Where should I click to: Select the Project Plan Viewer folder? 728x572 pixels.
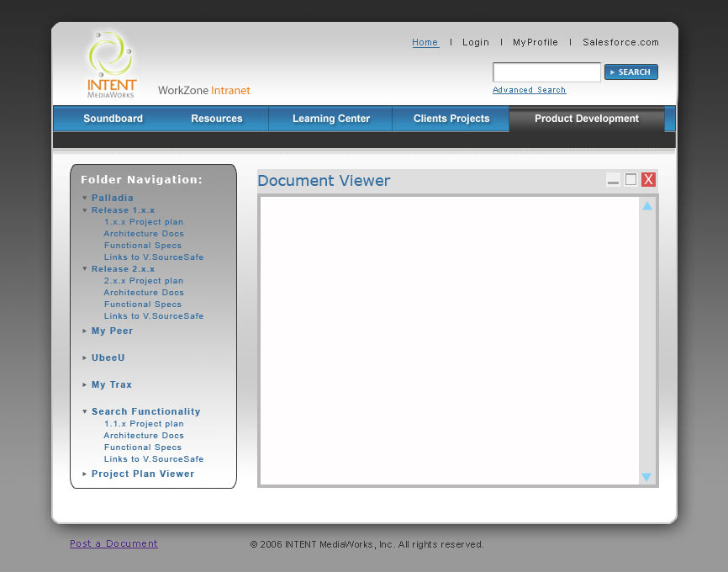pos(143,474)
